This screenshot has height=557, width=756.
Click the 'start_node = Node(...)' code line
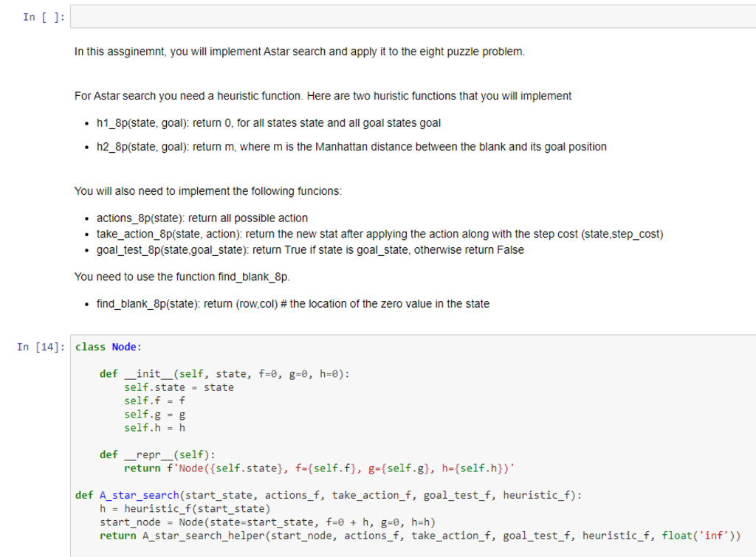(267, 522)
